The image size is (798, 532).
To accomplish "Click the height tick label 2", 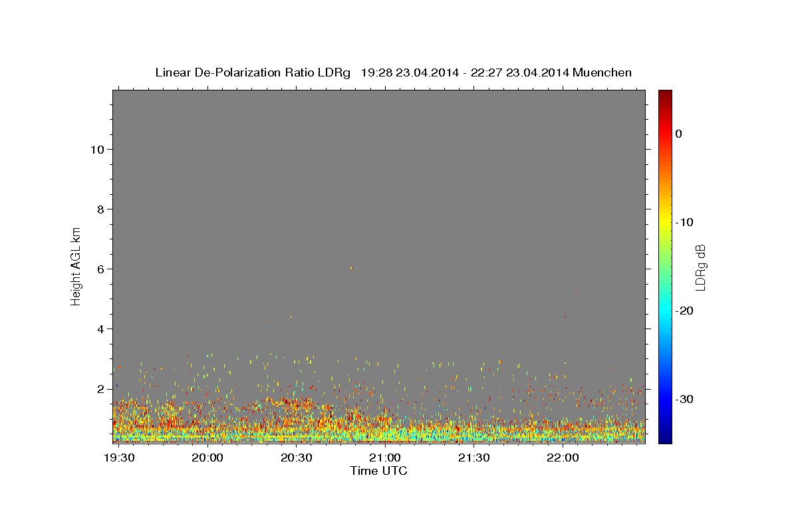I will [x=102, y=389].
